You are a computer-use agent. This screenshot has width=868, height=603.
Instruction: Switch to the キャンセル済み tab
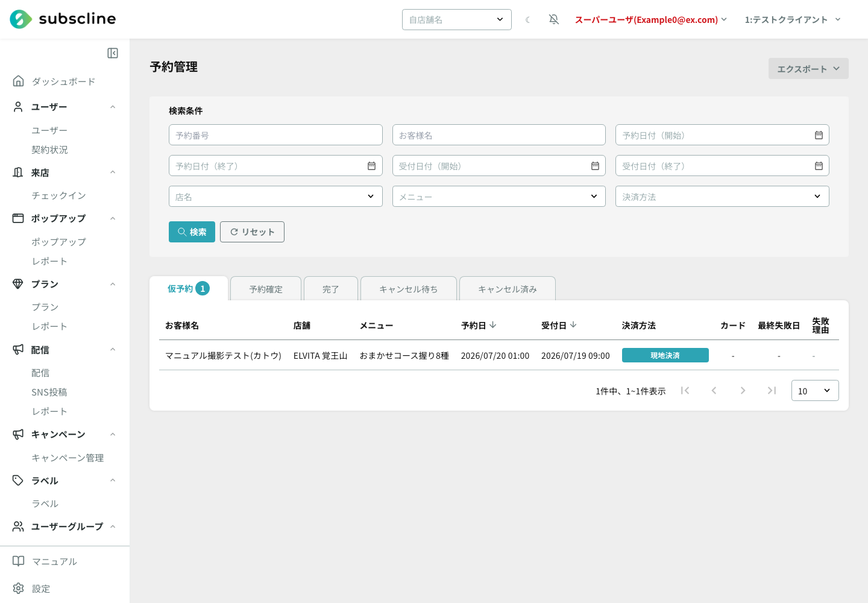[508, 289]
